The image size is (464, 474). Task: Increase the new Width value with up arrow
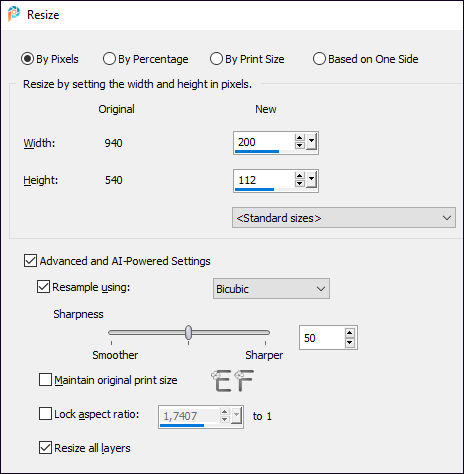300,138
